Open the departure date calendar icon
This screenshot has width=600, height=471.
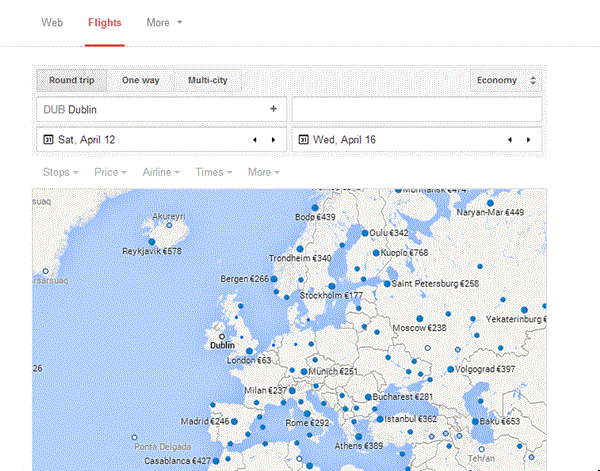(x=46, y=140)
